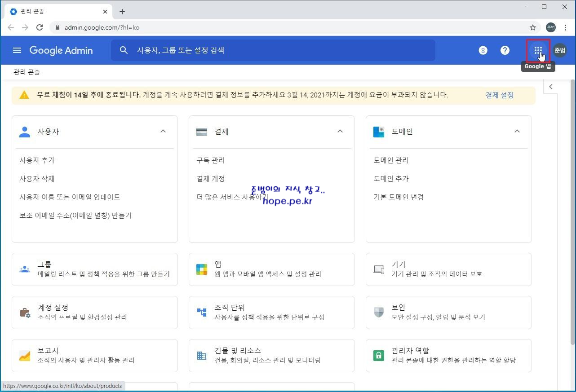Click the 기기 devices icon
576x392 pixels.
(379, 269)
